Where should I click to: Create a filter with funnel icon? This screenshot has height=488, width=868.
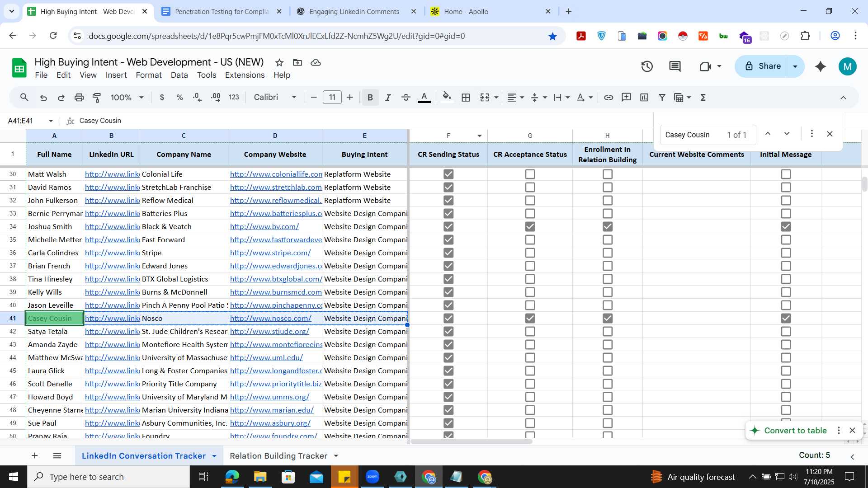tap(662, 97)
